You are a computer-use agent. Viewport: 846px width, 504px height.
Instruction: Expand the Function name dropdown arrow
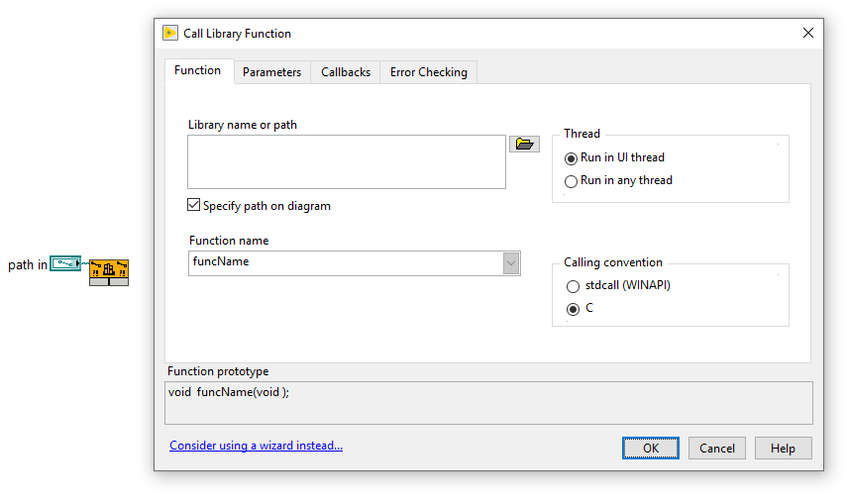(511, 263)
